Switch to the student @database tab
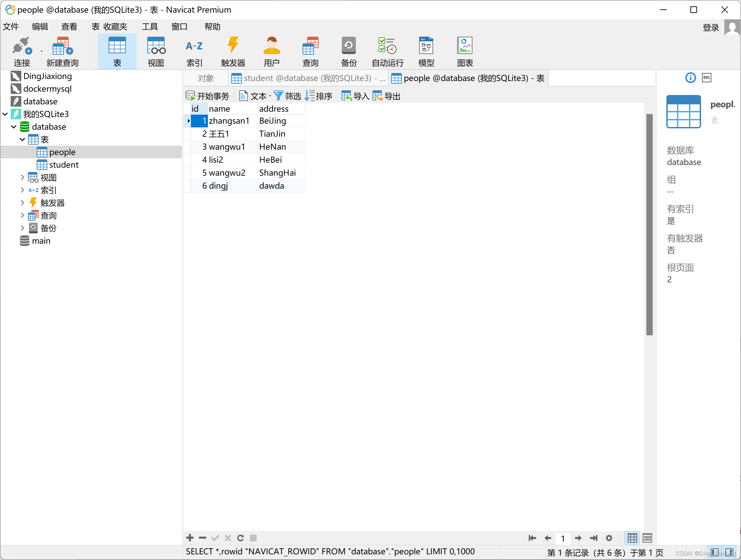The width and height of the screenshot is (741, 560). click(308, 78)
